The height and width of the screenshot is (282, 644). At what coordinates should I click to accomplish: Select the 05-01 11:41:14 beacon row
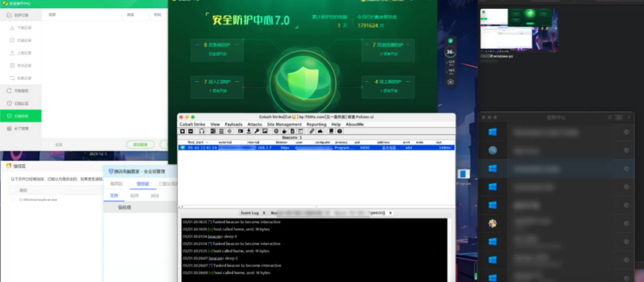pos(316,148)
